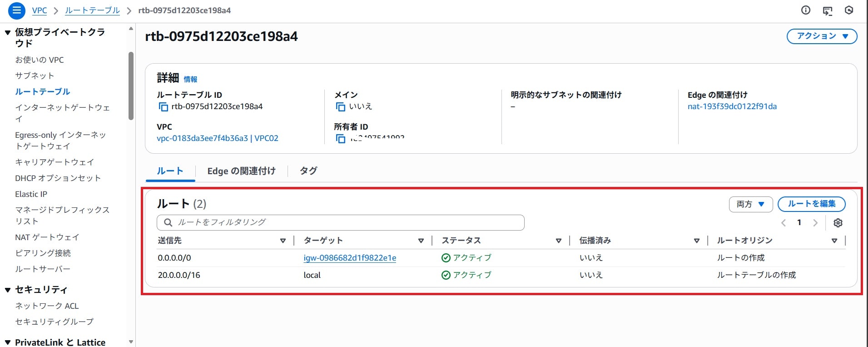
Task: Go to previous routes page
Action: pyautogui.click(x=784, y=223)
